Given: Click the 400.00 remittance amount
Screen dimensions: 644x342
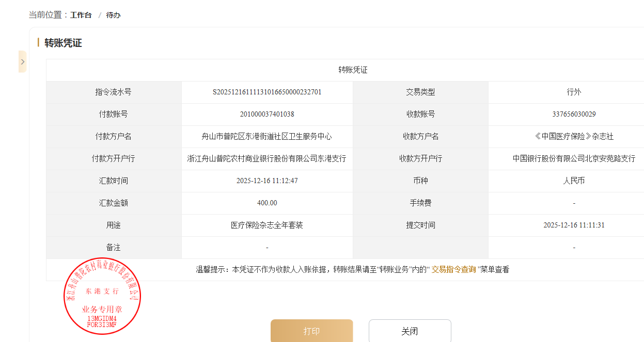Looking at the screenshot, I should pyautogui.click(x=267, y=203).
